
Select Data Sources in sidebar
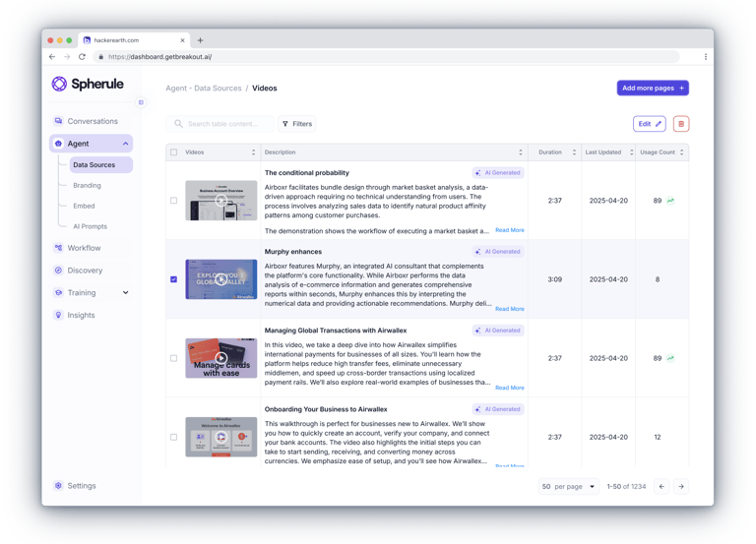[x=100, y=165]
